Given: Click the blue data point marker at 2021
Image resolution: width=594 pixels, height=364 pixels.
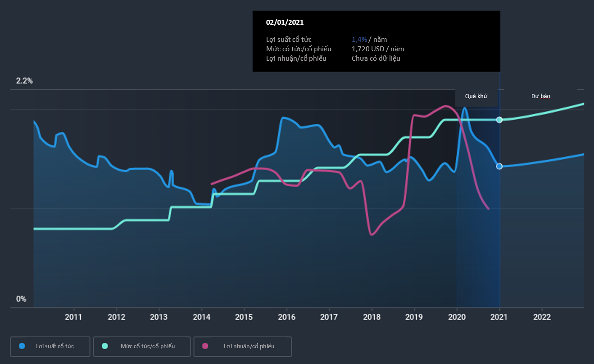Looking at the screenshot, I should click(499, 166).
